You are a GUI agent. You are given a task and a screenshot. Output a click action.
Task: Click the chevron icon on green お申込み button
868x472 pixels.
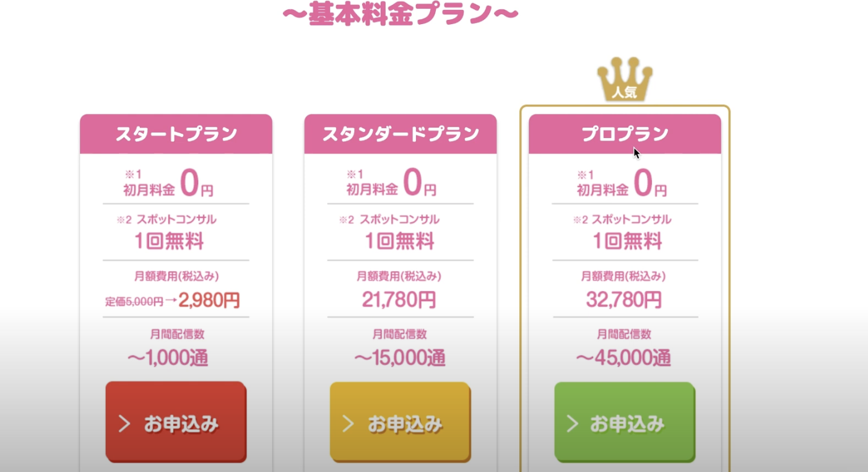point(573,424)
